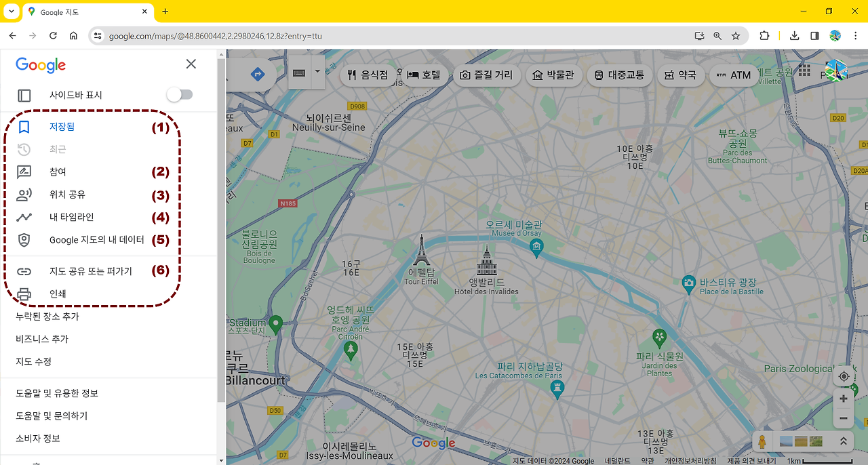Click the timeline graph icon

24,218
